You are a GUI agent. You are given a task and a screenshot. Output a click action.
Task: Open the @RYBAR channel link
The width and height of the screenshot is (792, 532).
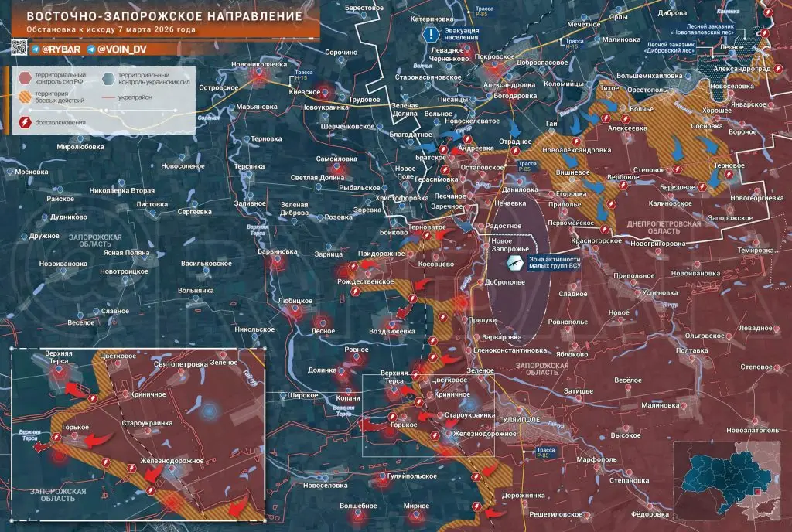[x=62, y=48]
